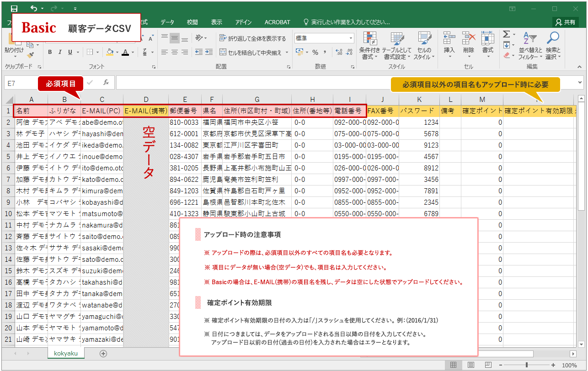Click the AutoSum sigma icon

[x=506, y=35]
